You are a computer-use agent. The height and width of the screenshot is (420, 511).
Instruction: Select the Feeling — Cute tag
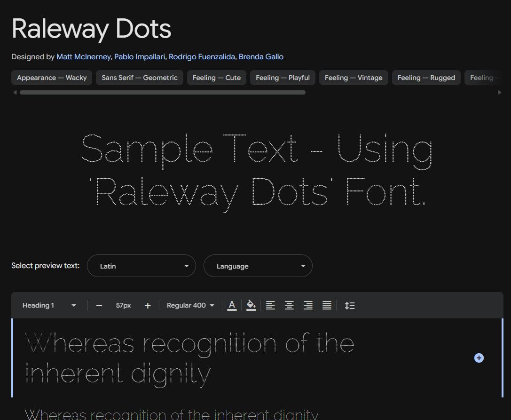click(x=217, y=78)
